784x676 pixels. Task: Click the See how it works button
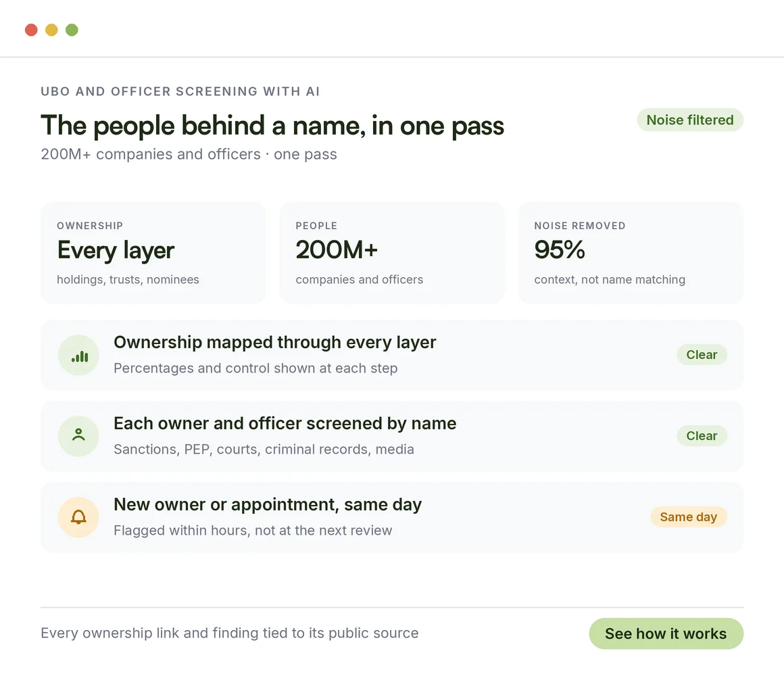pyautogui.click(x=666, y=633)
